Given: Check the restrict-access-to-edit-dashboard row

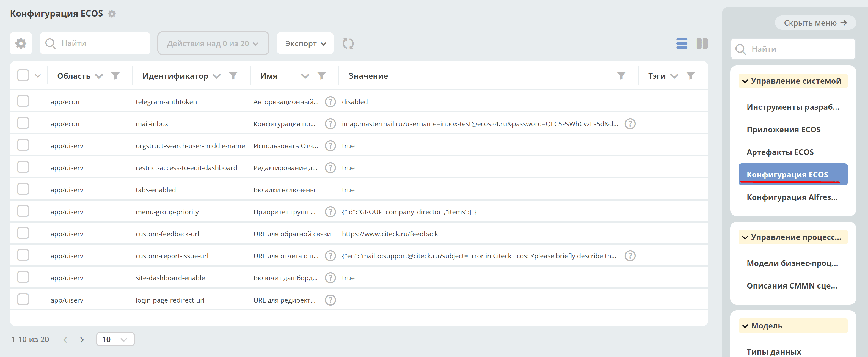Looking at the screenshot, I should (x=23, y=167).
